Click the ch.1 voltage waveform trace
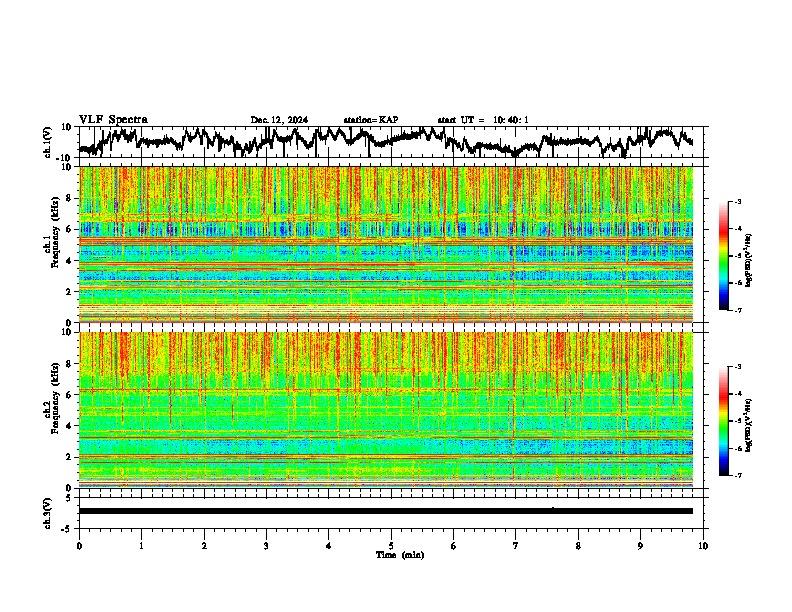Viewport: 792px width, 612px height. pos(386,142)
